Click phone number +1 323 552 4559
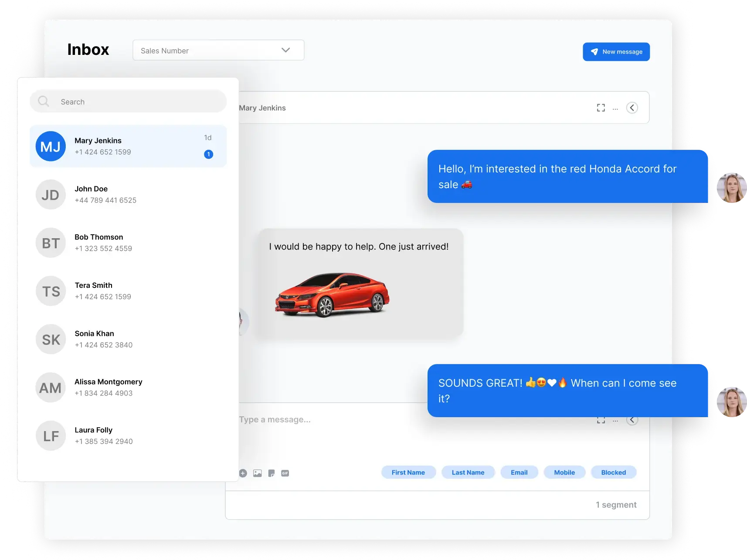 (x=103, y=249)
